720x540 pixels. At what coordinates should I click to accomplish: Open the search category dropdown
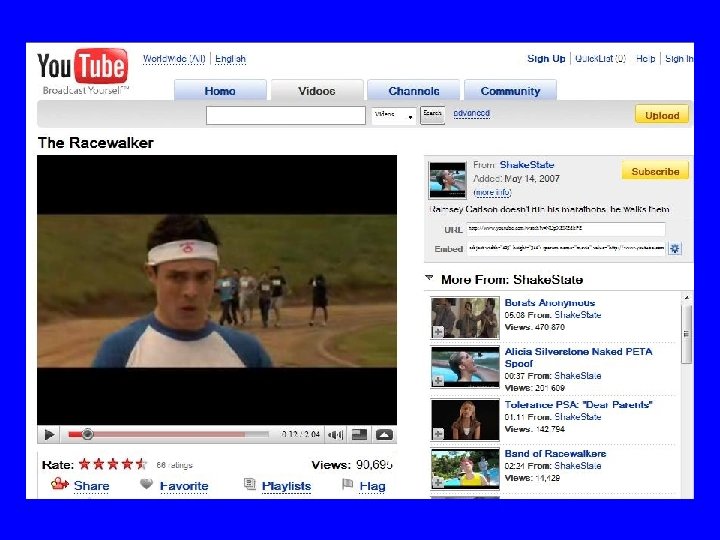(394, 115)
